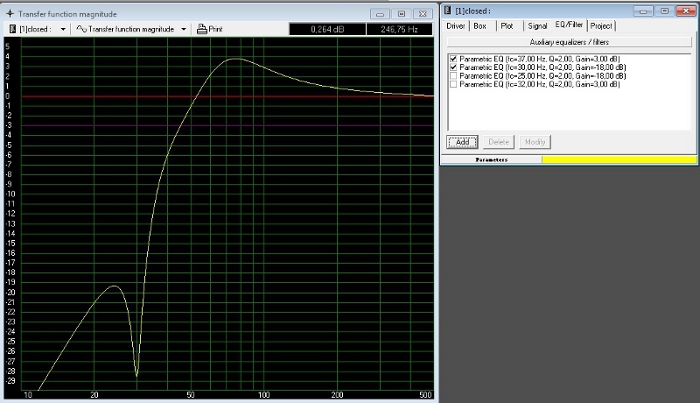This screenshot has height=403, width=700.
Task: Uncheck Parametric EQ fc=30,00 Hz filter
Action: pyautogui.click(x=455, y=68)
